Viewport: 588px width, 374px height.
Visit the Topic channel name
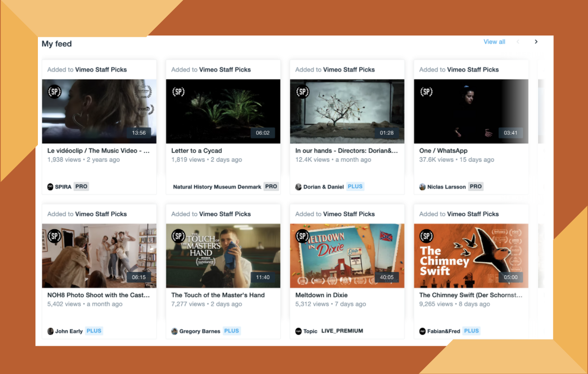click(x=310, y=331)
